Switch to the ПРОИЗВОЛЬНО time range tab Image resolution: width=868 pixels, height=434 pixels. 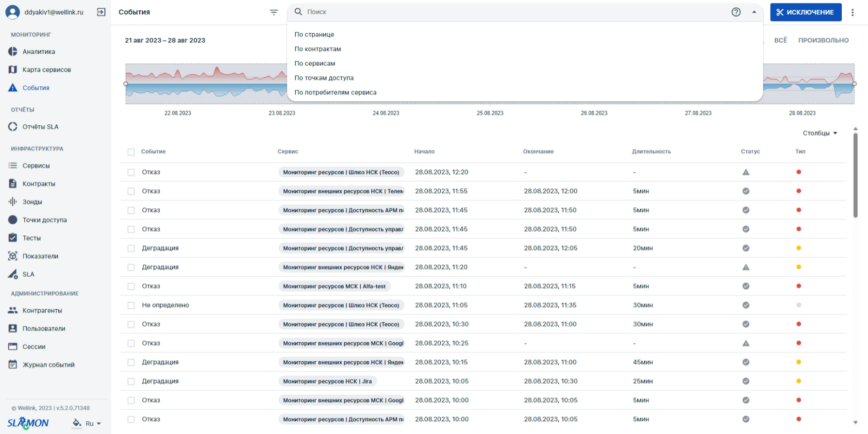point(823,40)
